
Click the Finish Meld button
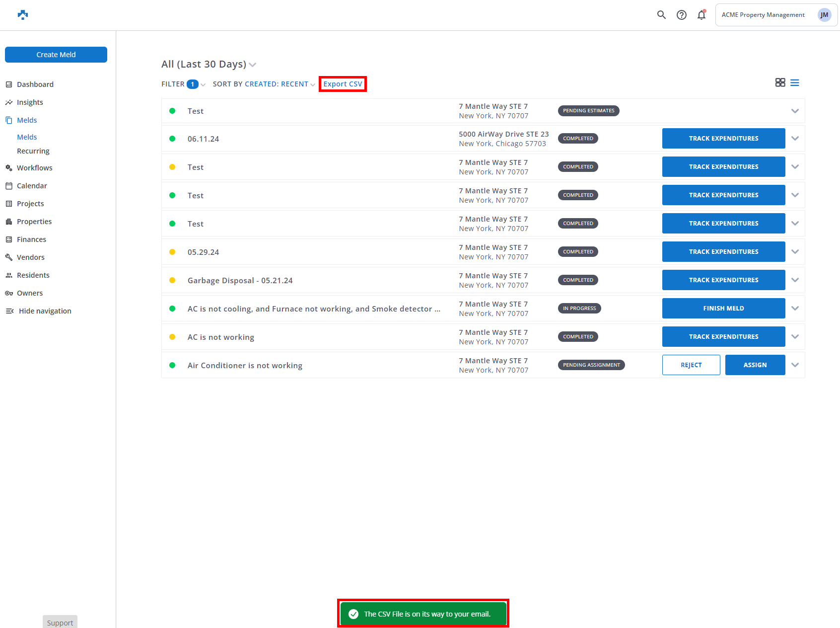tap(723, 309)
